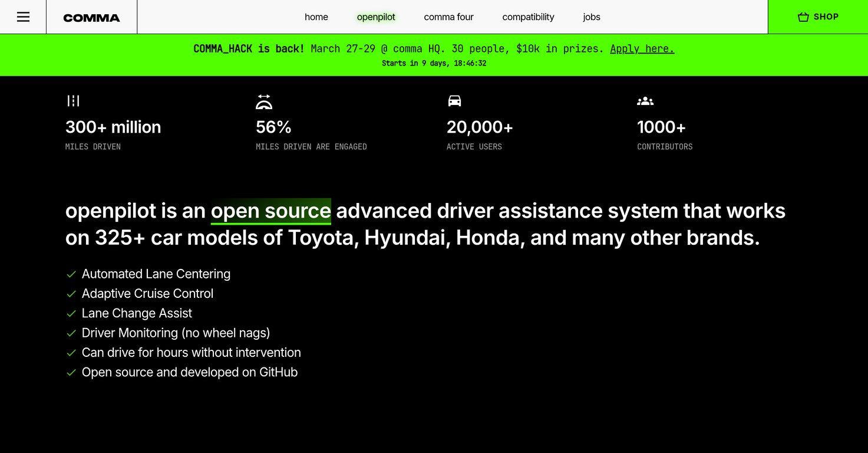Click the checkmark beside Driver Monitoring
This screenshot has width=868, height=453.
[x=71, y=333]
